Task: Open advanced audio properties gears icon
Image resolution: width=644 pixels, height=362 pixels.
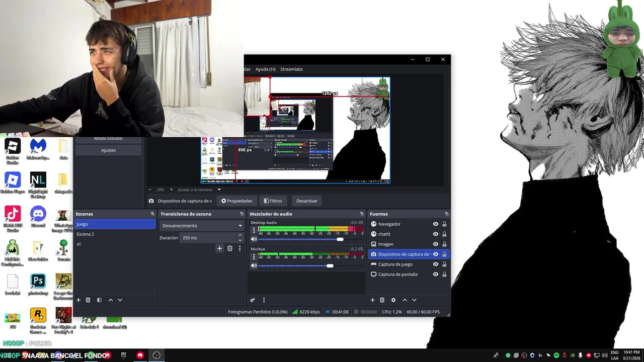Action: [253, 300]
